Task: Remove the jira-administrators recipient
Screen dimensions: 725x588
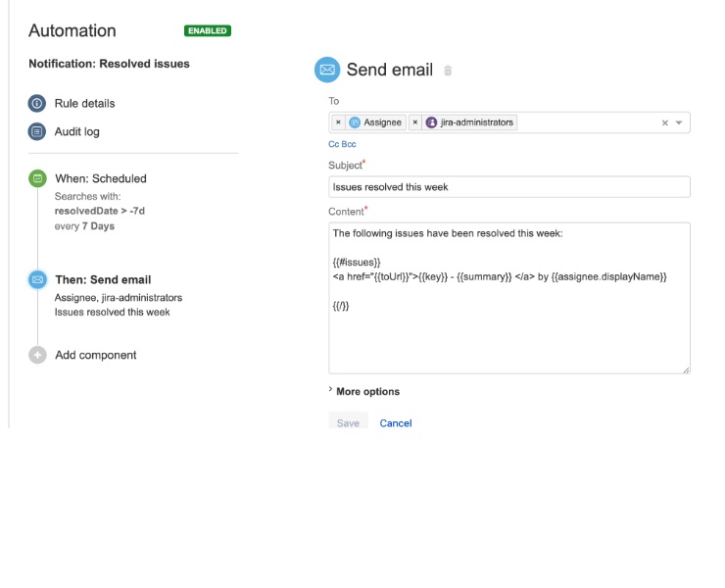Action: pyautogui.click(x=415, y=122)
